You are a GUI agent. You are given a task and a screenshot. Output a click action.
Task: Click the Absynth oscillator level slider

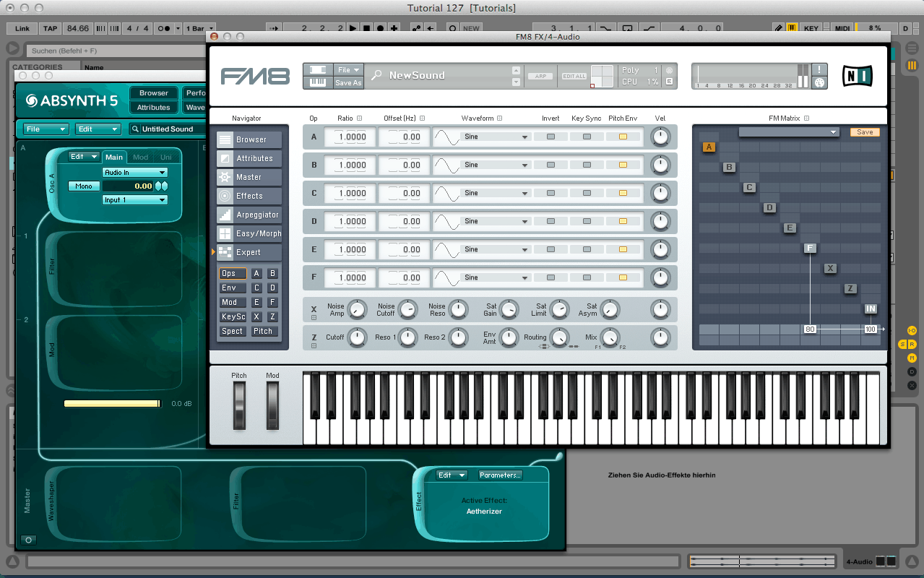(x=112, y=404)
